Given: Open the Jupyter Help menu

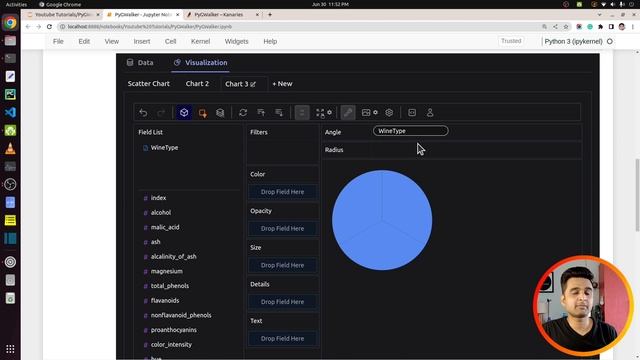Looking at the screenshot, I should coord(270,41).
